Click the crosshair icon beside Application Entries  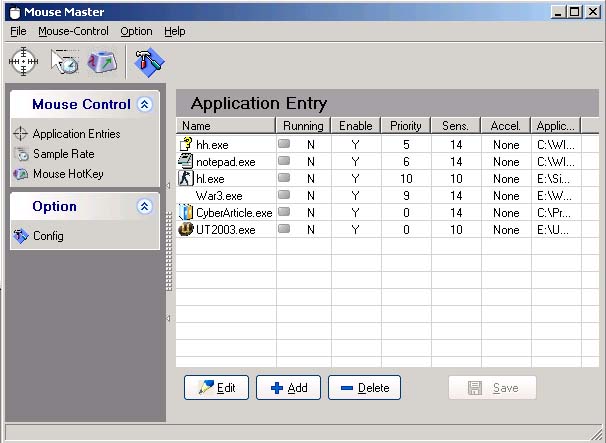(20, 134)
